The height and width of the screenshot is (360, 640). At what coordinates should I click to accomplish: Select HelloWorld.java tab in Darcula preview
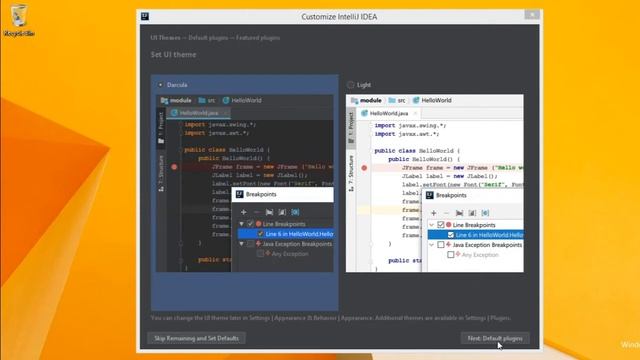(x=199, y=113)
